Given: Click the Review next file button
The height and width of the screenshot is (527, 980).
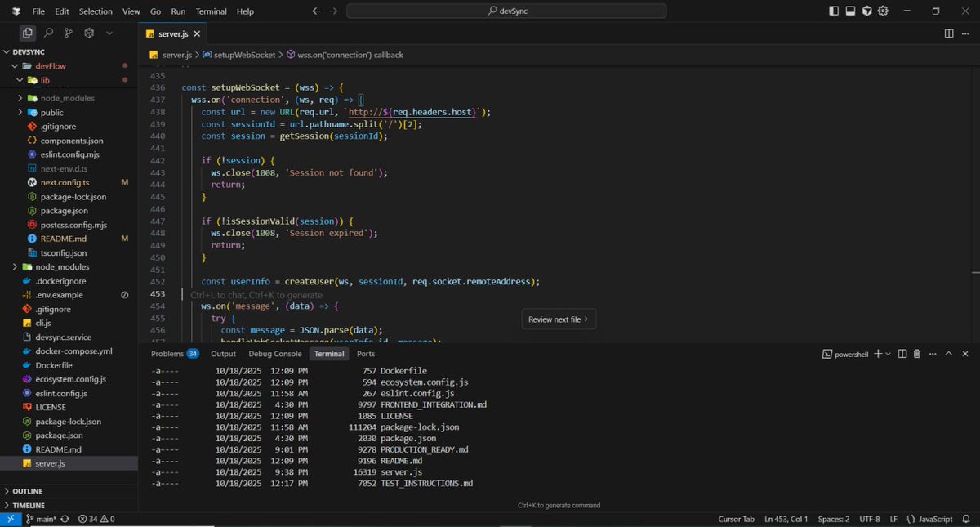Looking at the screenshot, I should click(x=559, y=319).
